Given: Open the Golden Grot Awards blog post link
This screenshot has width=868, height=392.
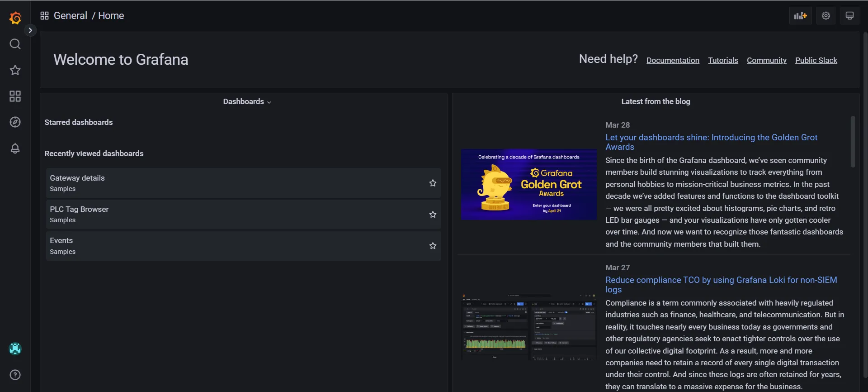Looking at the screenshot, I should (x=711, y=142).
